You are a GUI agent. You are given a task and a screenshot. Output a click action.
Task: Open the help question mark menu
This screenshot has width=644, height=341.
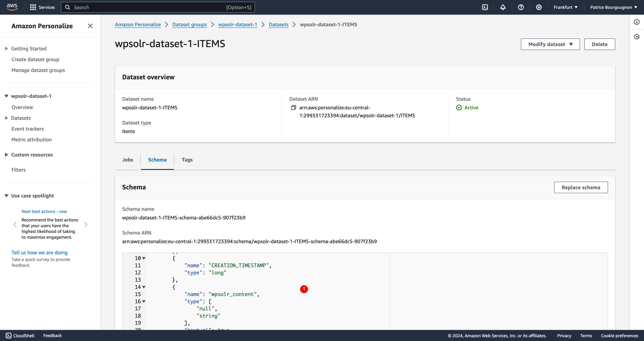(521, 7)
